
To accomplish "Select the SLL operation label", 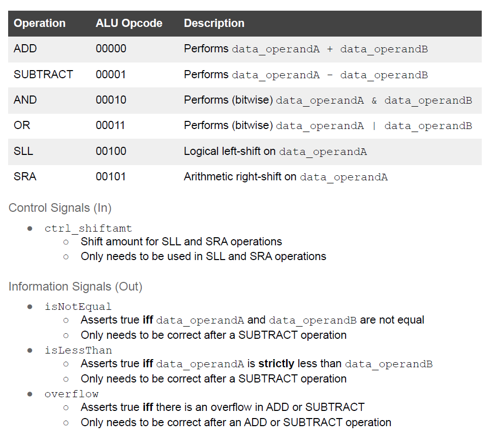I will [x=24, y=151].
